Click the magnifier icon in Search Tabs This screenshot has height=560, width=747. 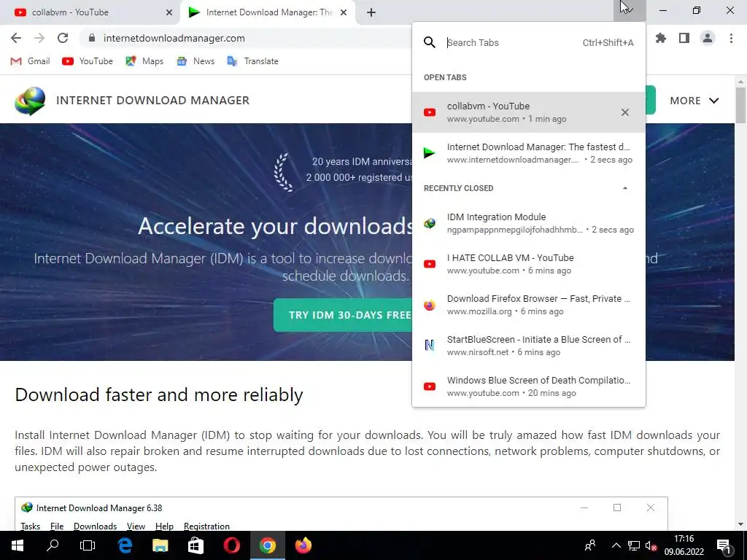[x=429, y=42]
